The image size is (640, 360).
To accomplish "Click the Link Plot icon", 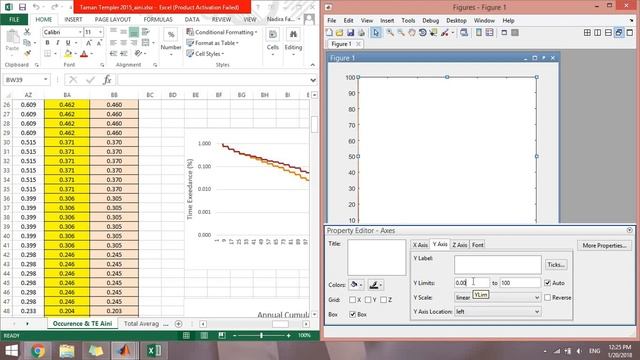I will pos(464,33).
